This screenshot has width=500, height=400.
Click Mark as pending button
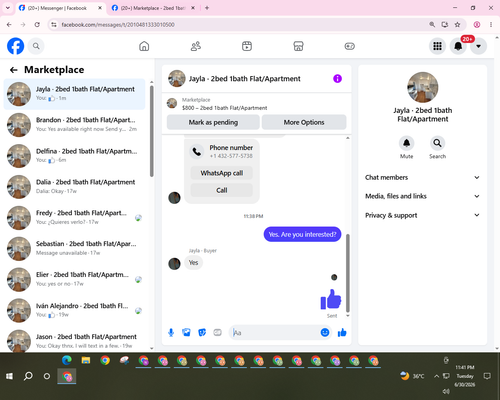[x=213, y=122]
